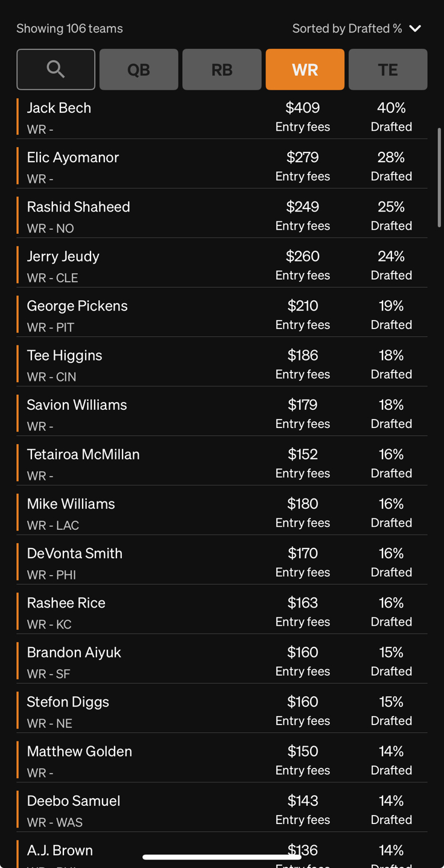This screenshot has width=444, height=868.
Task: Select the WR position tab
Action: click(x=305, y=69)
